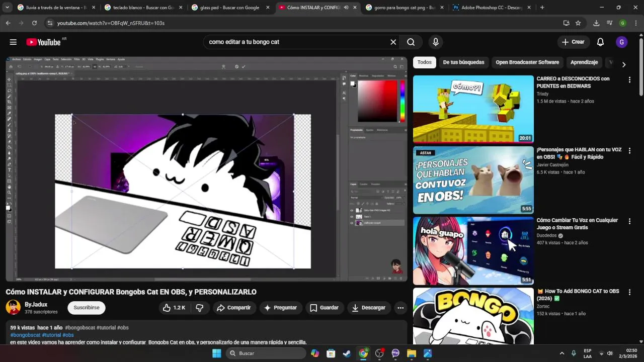Image resolution: width=644 pixels, height=362 pixels.
Task: Select the Open Broadcaster Software chip
Action: (x=527, y=62)
